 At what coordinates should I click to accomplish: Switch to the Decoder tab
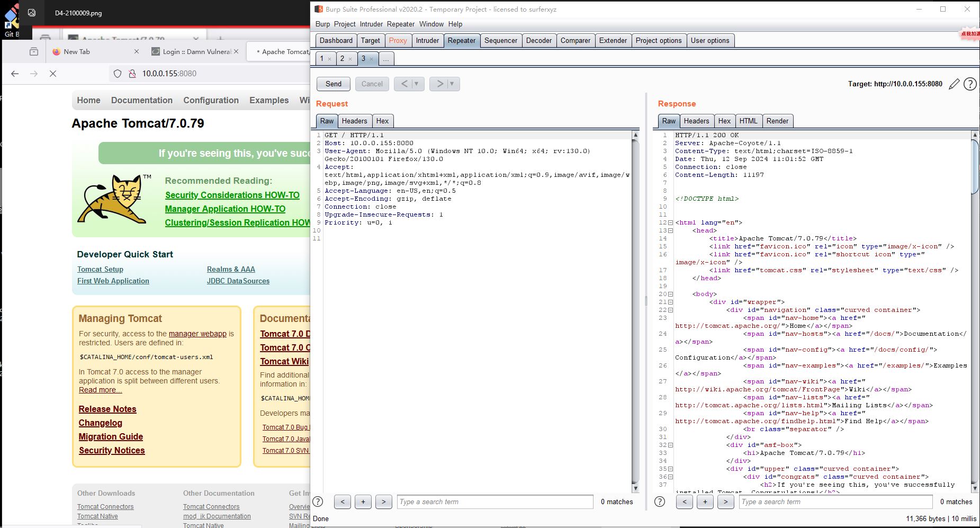pyautogui.click(x=539, y=40)
